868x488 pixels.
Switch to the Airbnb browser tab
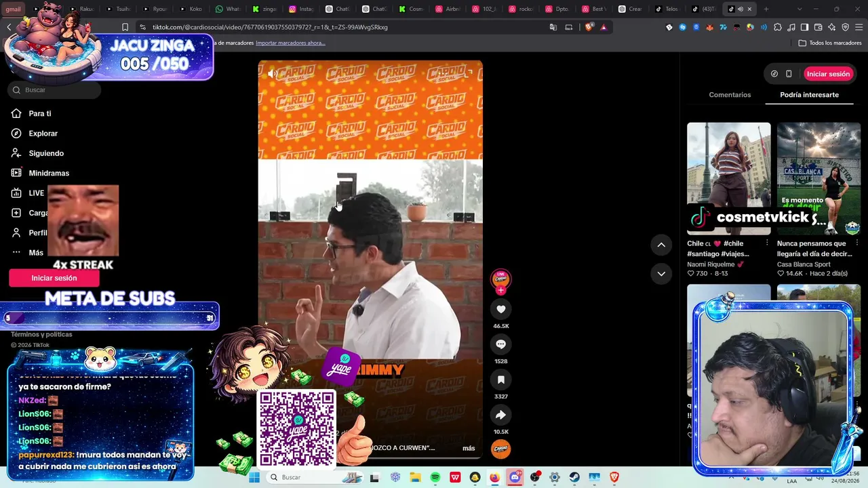pyautogui.click(x=448, y=9)
